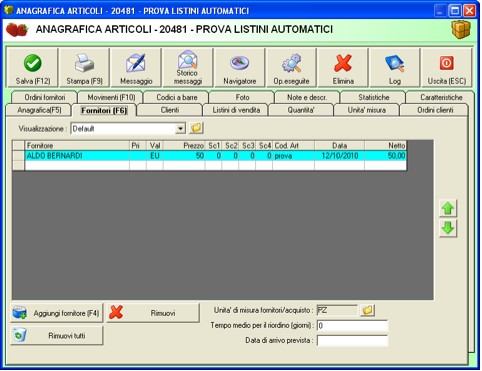Image resolution: width=482 pixels, height=371 pixels.
Task: Click the Val column header
Action: pyautogui.click(x=155, y=146)
